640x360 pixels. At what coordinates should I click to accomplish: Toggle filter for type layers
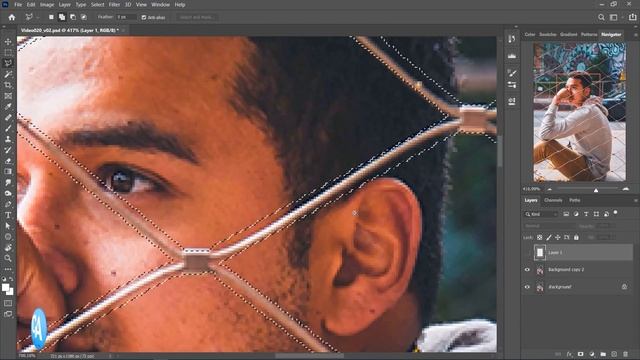[586, 214]
